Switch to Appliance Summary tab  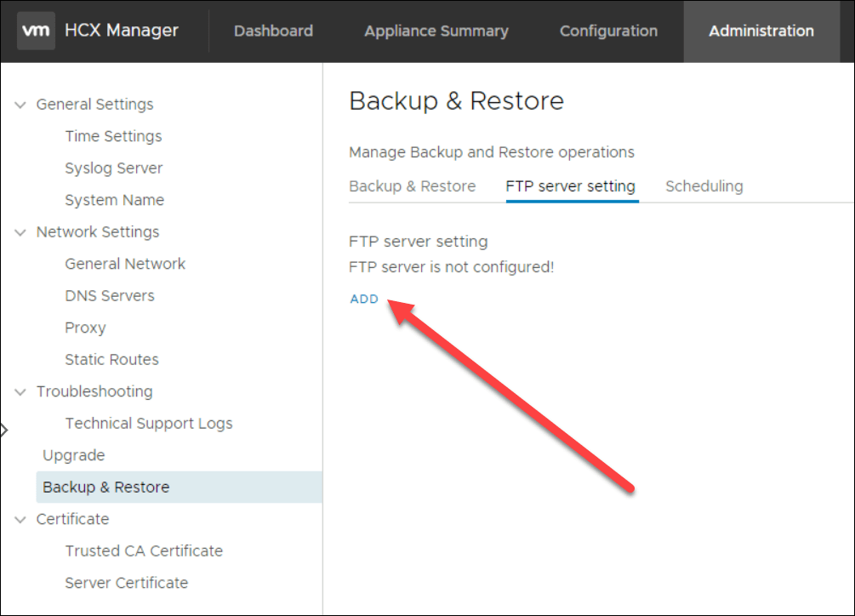click(436, 31)
